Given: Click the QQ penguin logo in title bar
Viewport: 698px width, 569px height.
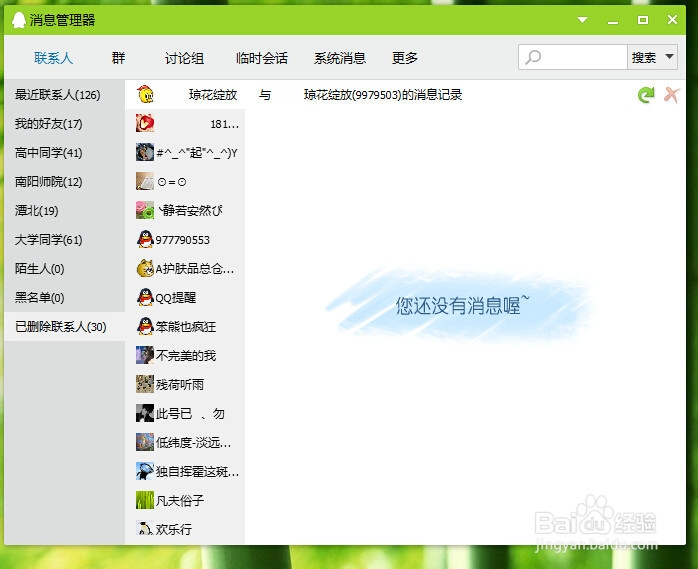Looking at the screenshot, I should [19, 20].
